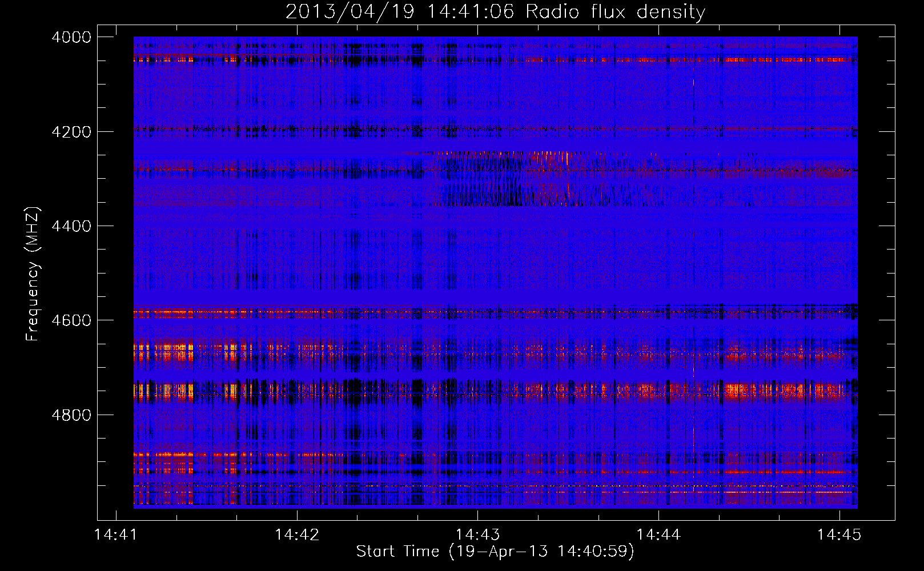Click the "Start Time (19-Apr-13 14:40:59)" label
This screenshot has width=924, height=571.
tap(495, 552)
